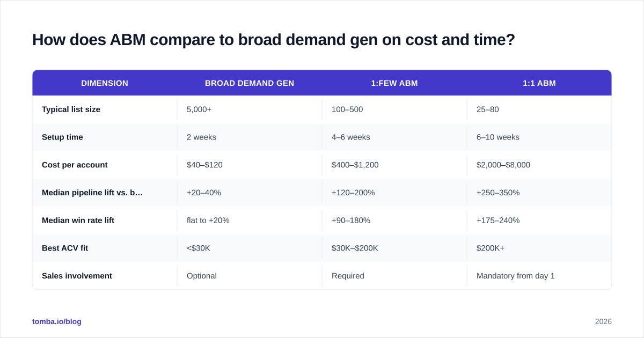Click the '100–500' cell
This screenshot has width=644, height=338.
347,109
